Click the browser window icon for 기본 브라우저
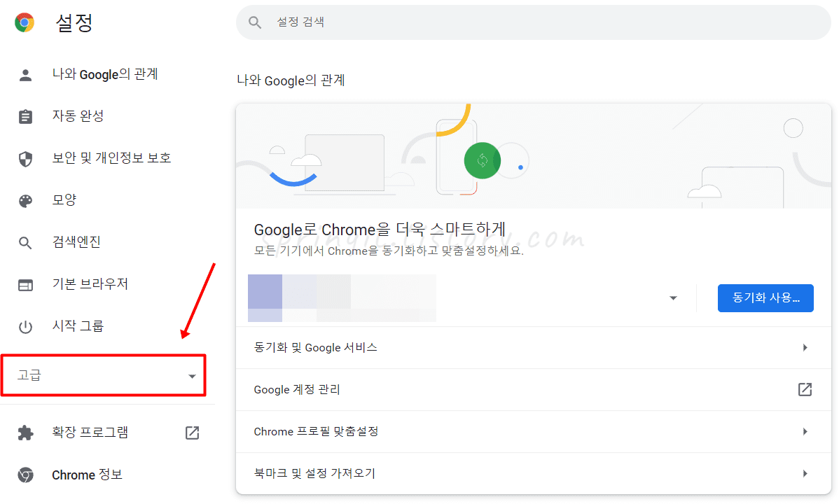 25,285
